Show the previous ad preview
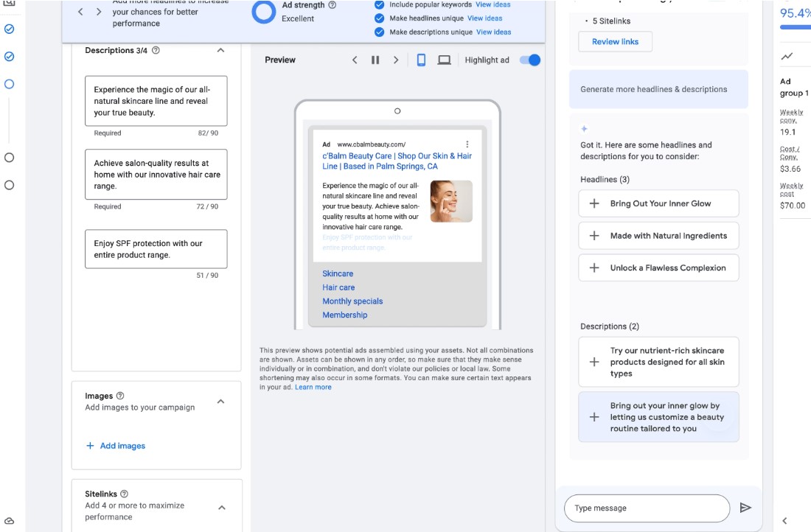Viewport: 811px width, 532px height. [355, 60]
